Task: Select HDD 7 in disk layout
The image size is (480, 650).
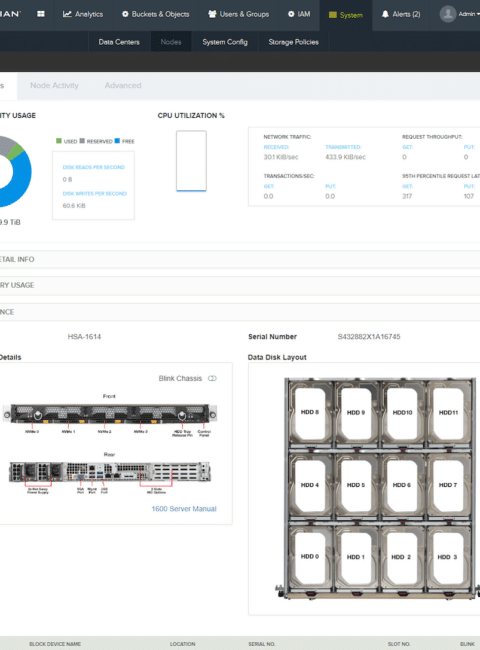Action: pyautogui.click(x=448, y=485)
